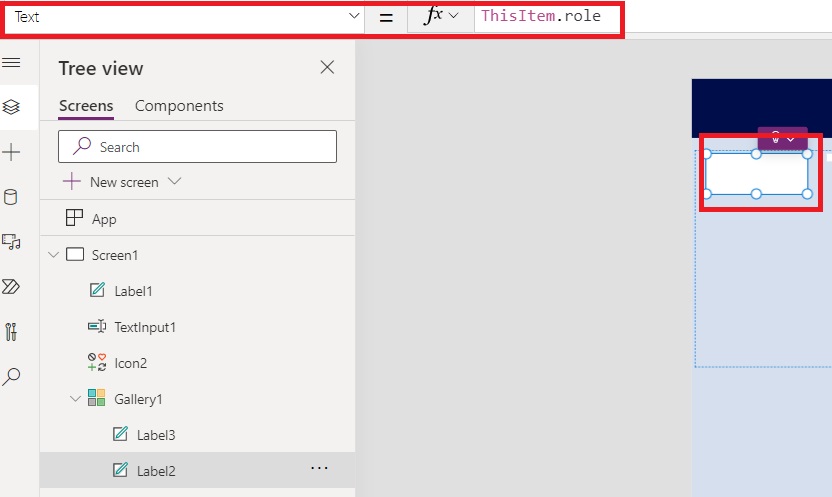Expand the fx function dropdown
The image size is (832, 497).
tap(441, 17)
